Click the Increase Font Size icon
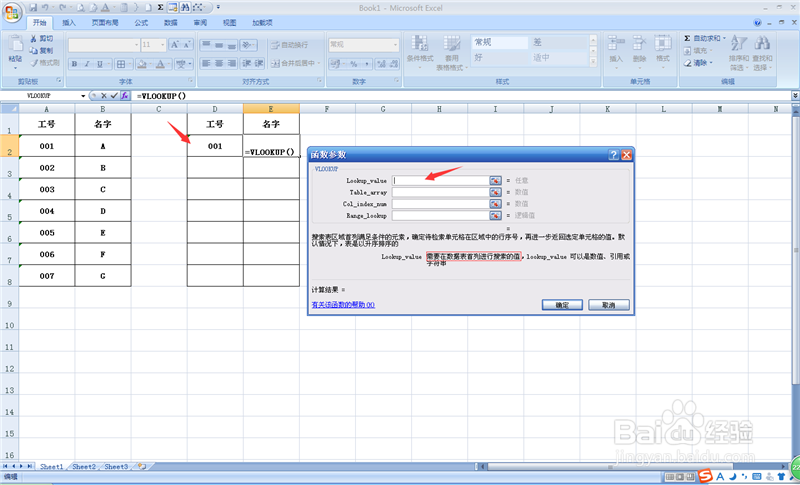800x485 pixels. [174, 45]
